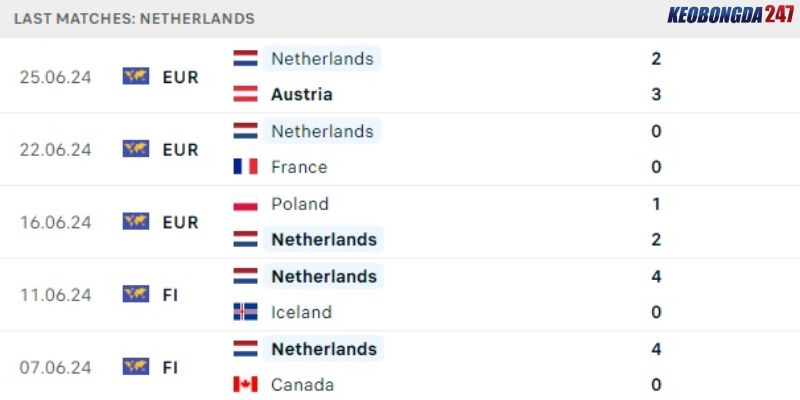Select Netherlands in the match against Canada
The width and height of the screenshot is (800, 400).
click(x=323, y=349)
